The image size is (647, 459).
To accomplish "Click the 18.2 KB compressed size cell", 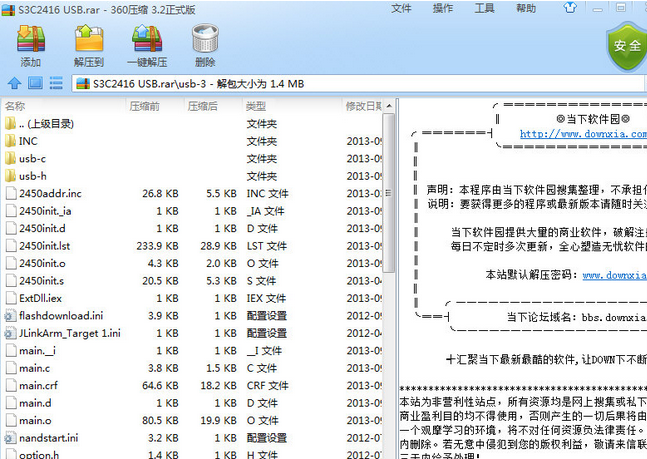I will pos(218,386).
